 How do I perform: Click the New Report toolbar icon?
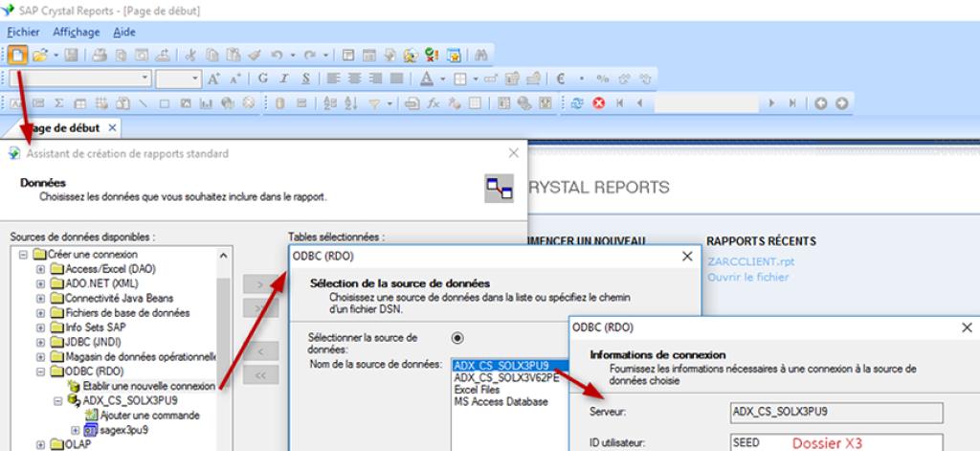point(17,55)
